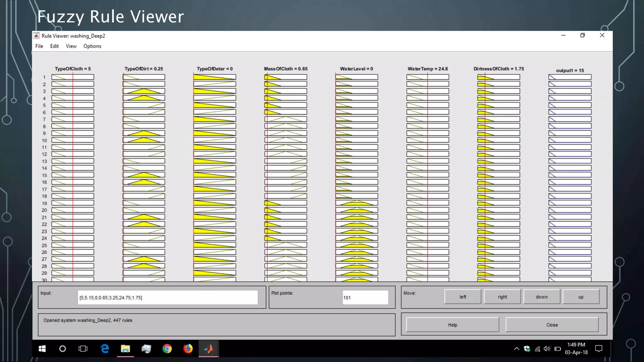Open the Windows Start menu
This screenshot has height=362, width=644.
click(42, 348)
